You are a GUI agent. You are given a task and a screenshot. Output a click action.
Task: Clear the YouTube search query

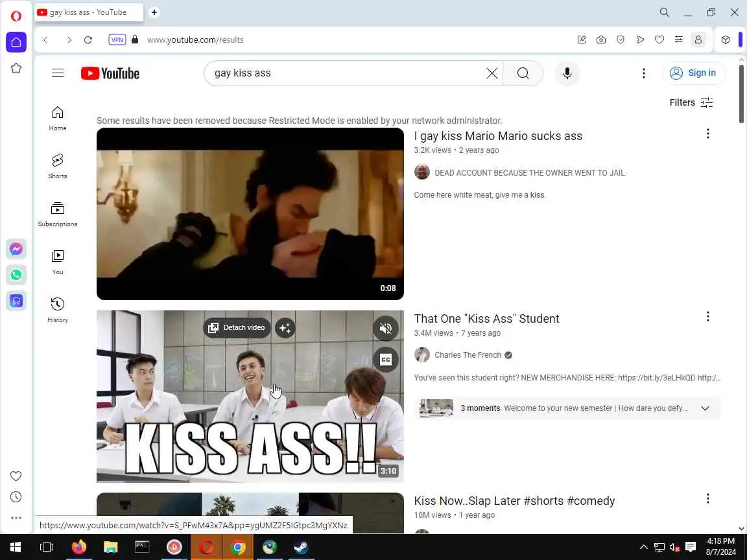pos(492,73)
